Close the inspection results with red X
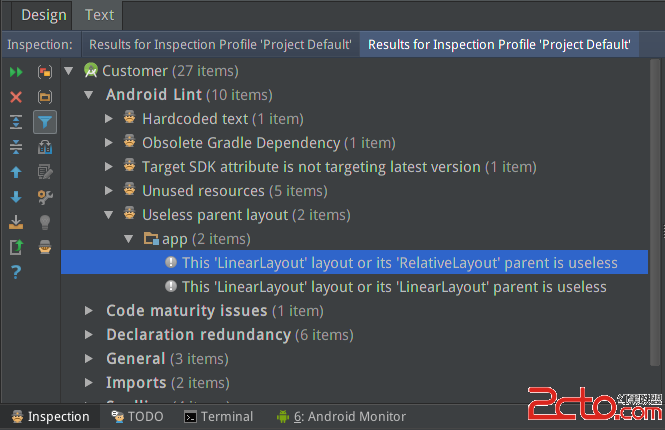 [16, 97]
